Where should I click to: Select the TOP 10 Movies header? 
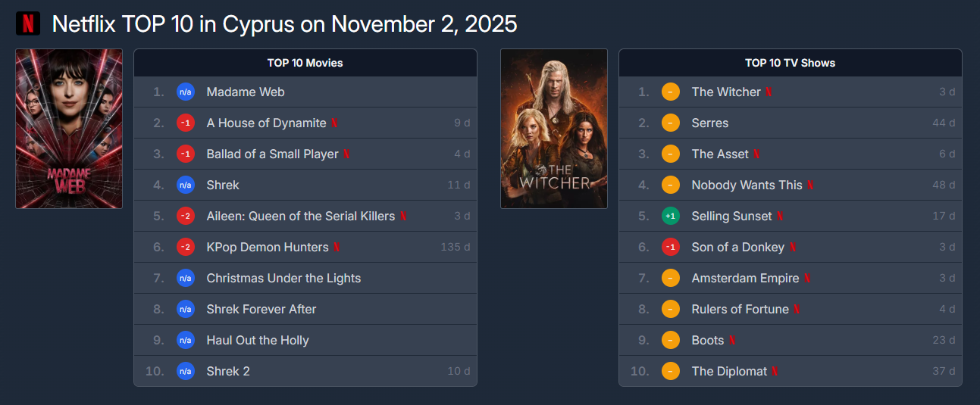[x=305, y=63]
